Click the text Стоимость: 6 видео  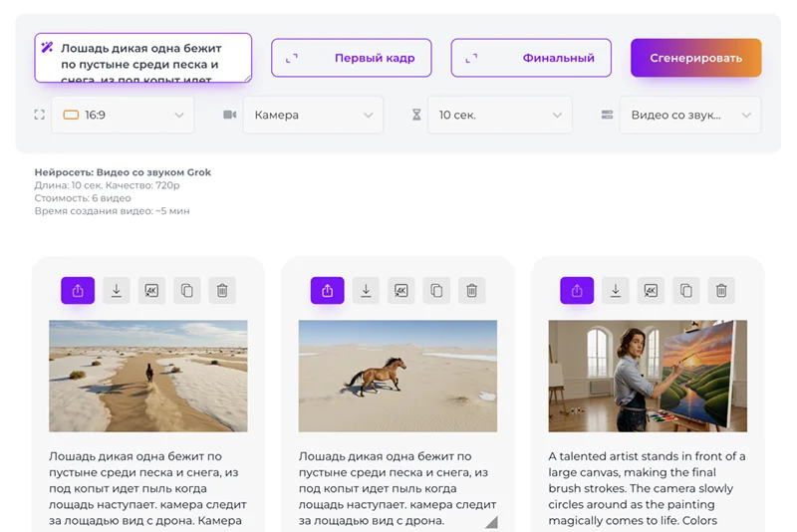click(x=83, y=198)
